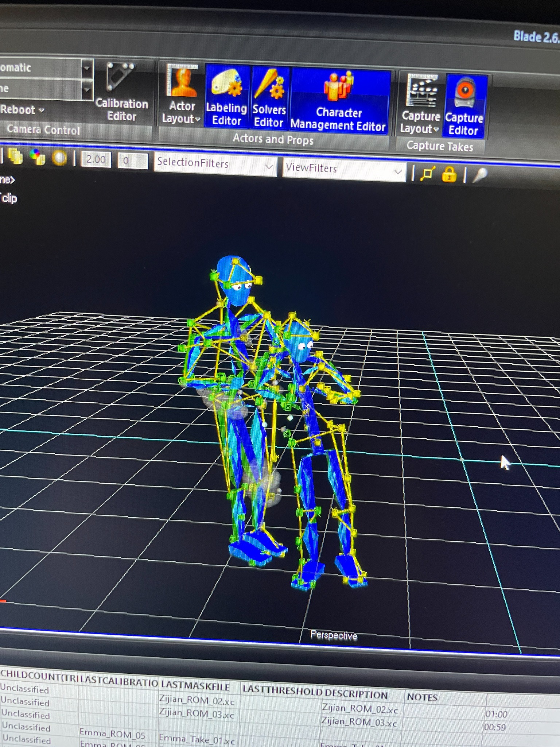
Task: Open the Actor Layout menu
Action: tap(182, 94)
